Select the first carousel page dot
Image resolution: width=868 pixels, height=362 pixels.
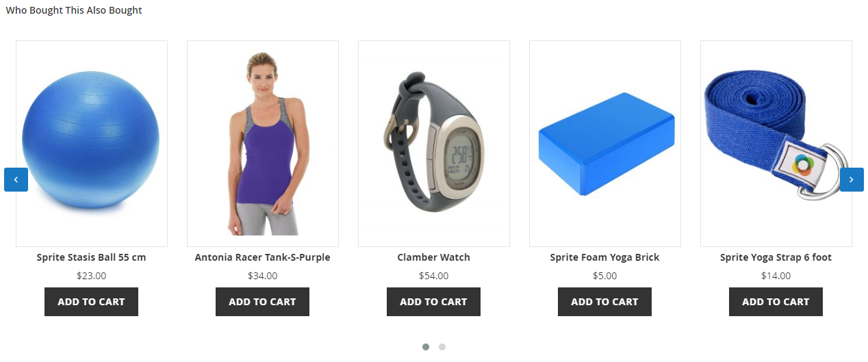point(426,347)
